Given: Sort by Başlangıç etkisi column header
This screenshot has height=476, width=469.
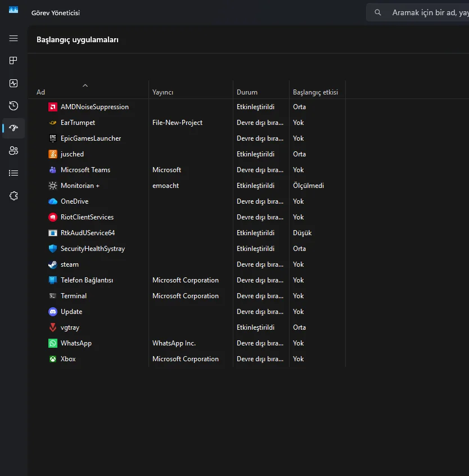Looking at the screenshot, I should click(x=315, y=92).
